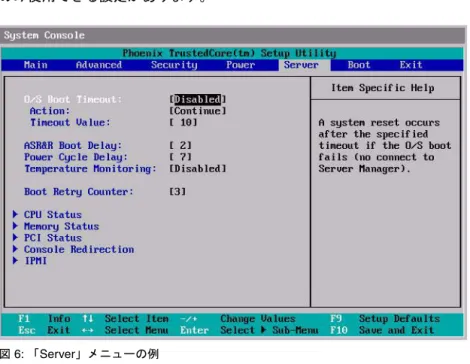Click the left-right arrows Select Menu hint

tap(125, 330)
